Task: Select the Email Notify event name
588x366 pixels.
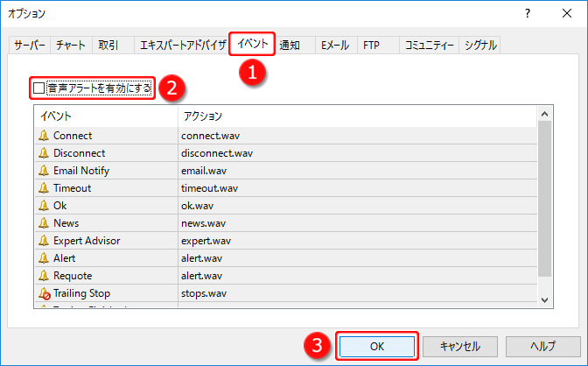Action: point(81,171)
